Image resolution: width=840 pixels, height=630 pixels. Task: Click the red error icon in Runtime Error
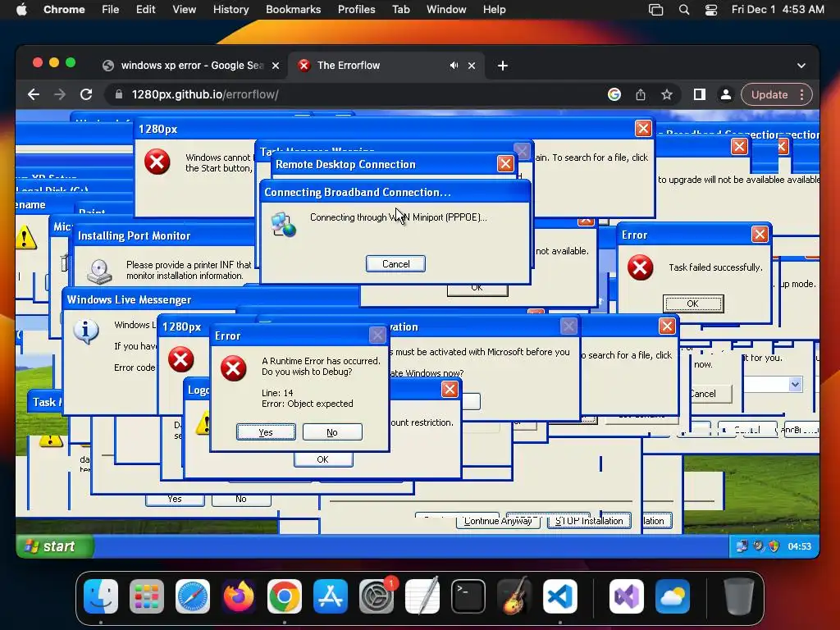click(x=234, y=368)
